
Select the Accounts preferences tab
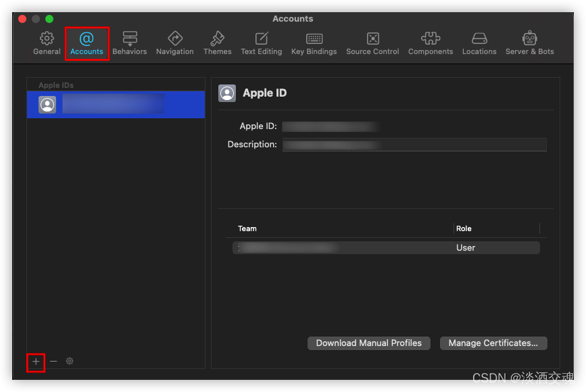tap(87, 43)
